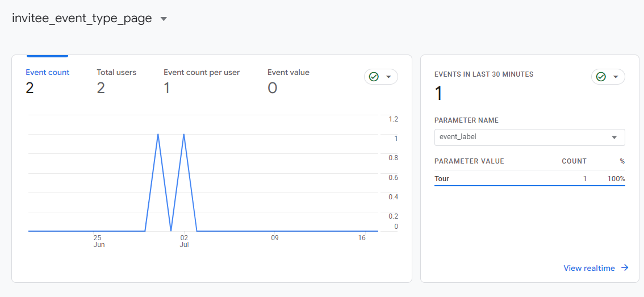Select the Tour parameter value row
This screenshot has width=644, height=297.
[529, 179]
